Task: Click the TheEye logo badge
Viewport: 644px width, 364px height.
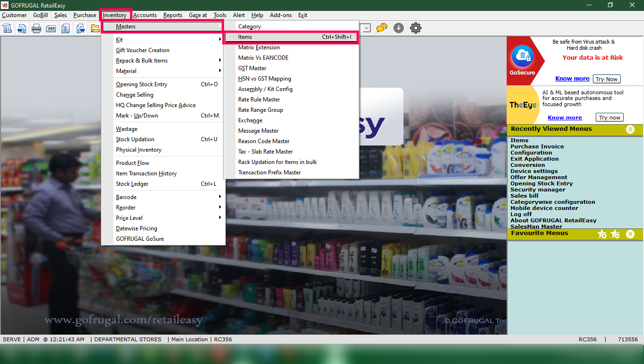Action: click(523, 105)
